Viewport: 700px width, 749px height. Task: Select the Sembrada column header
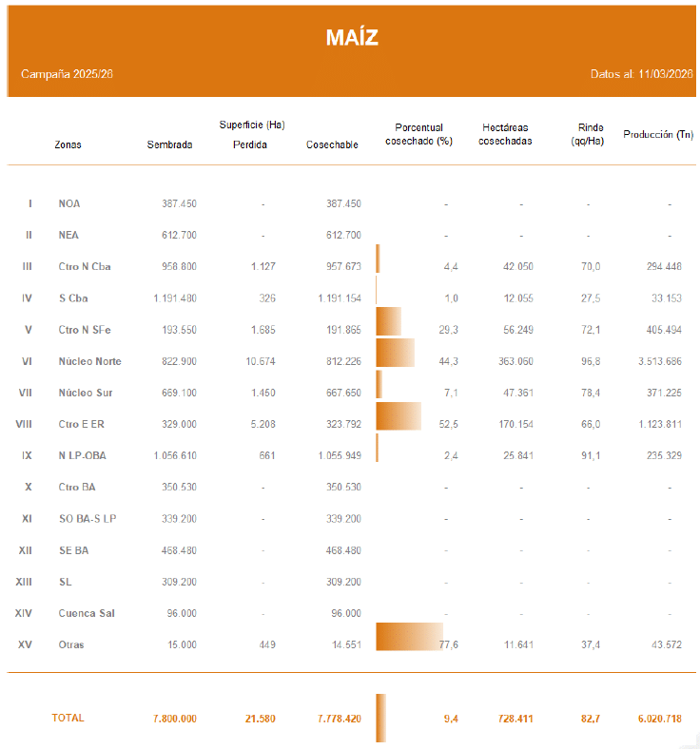[x=169, y=144]
